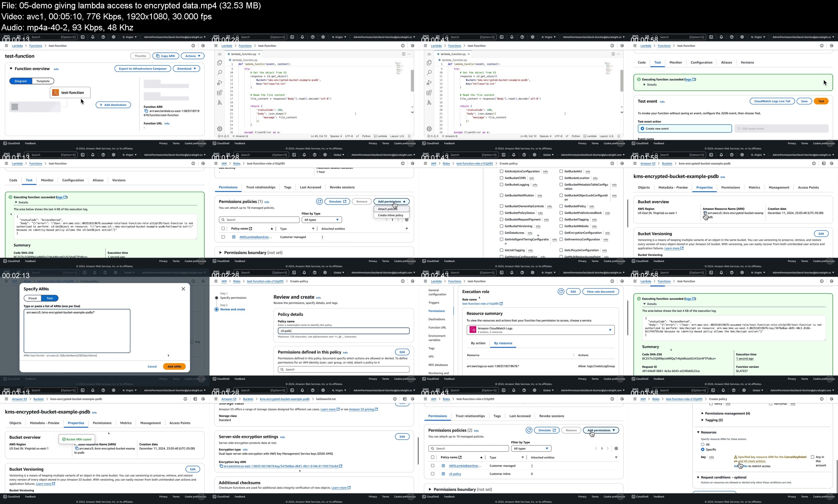This screenshot has width=838, height=504.
Task: Click the notifications bell in the 00:03:28 header
Action: 302,390
